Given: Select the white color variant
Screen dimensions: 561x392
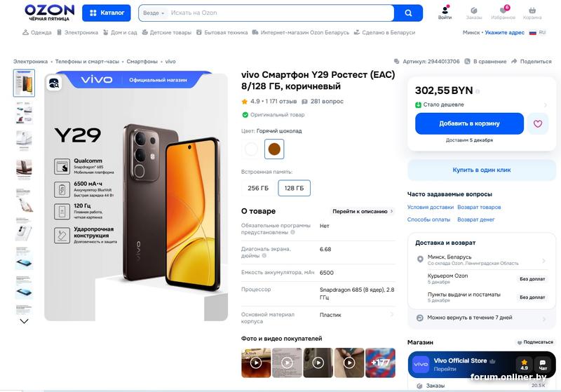Looking at the screenshot, I should click(x=251, y=149).
